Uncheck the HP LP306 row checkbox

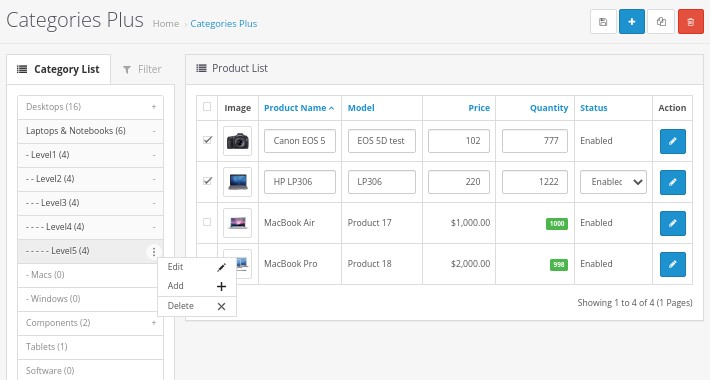click(207, 181)
